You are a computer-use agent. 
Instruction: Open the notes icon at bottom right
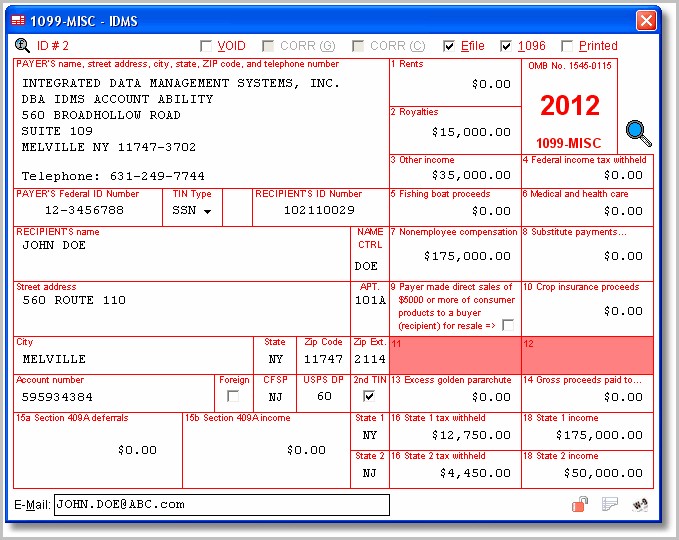click(610, 504)
